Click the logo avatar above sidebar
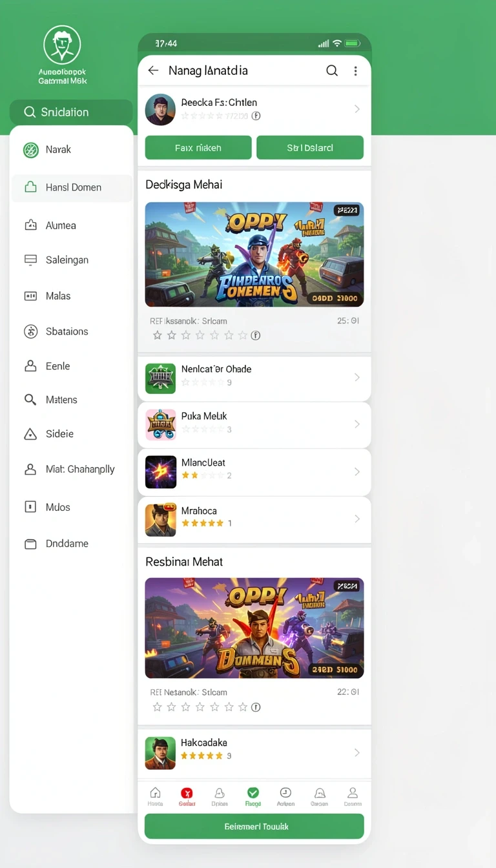Screen dimensions: 496x868 (62, 45)
